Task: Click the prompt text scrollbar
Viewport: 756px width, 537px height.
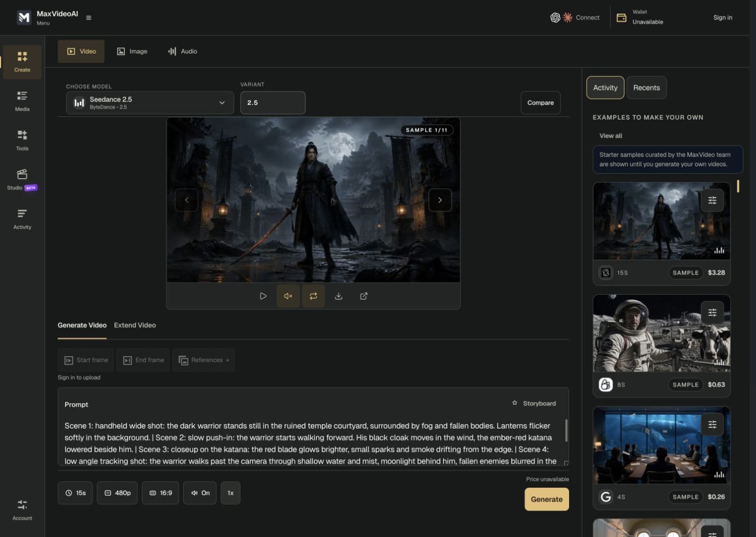Action: click(566, 430)
